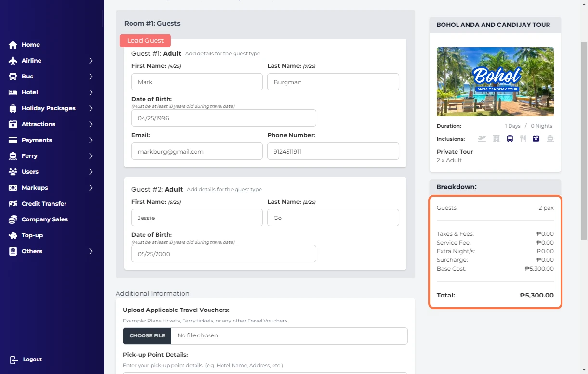Expand the Payments submenu arrow
Image resolution: width=588 pixels, height=374 pixels.
tap(91, 140)
